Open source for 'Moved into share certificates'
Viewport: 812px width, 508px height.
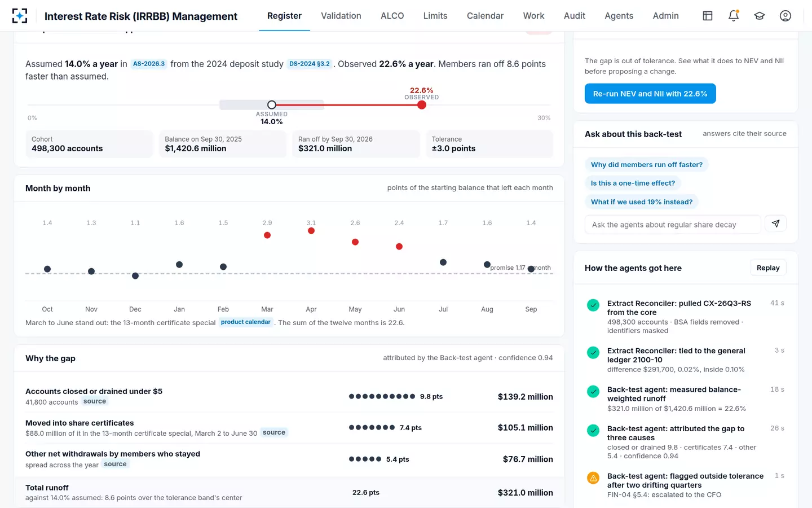coord(274,432)
